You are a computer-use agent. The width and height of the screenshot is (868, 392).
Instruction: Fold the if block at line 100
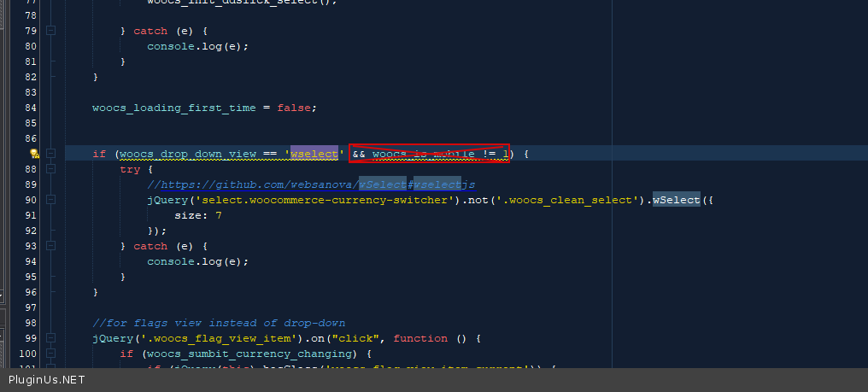point(51,354)
